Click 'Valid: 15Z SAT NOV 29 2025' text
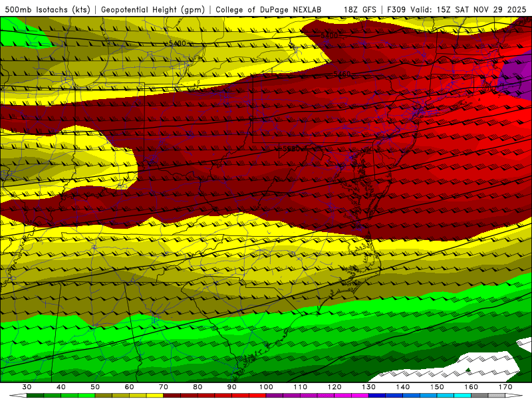532x399 pixels. [469, 9]
